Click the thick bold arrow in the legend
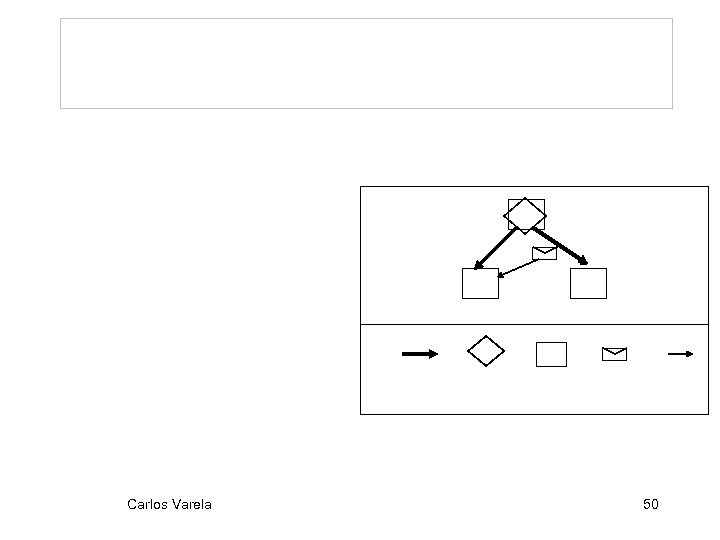Viewport: 720px width, 540px height. (x=419, y=354)
